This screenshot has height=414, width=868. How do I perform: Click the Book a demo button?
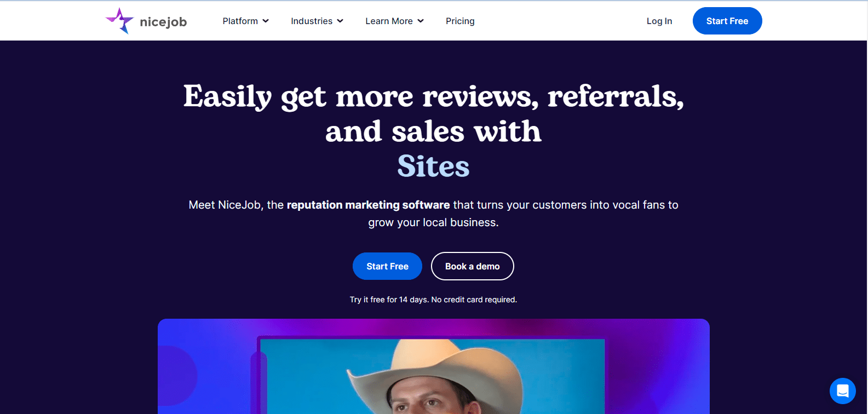coord(473,266)
